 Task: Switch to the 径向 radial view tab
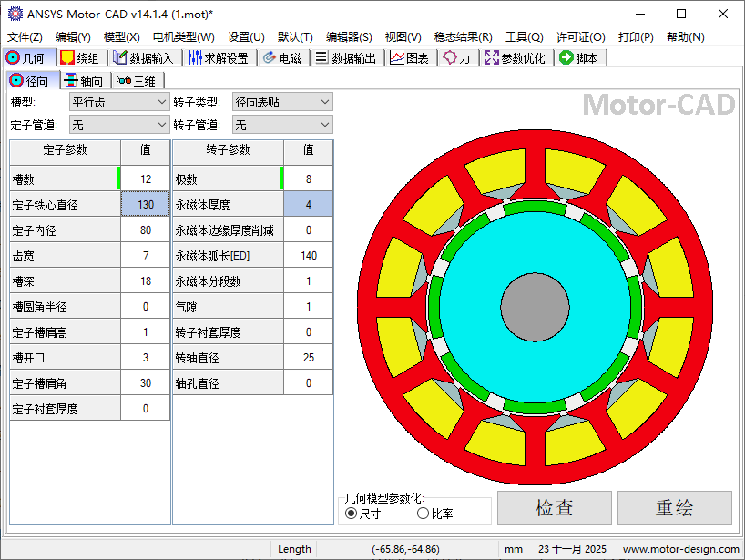pyautogui.click(x=31, y=80)
